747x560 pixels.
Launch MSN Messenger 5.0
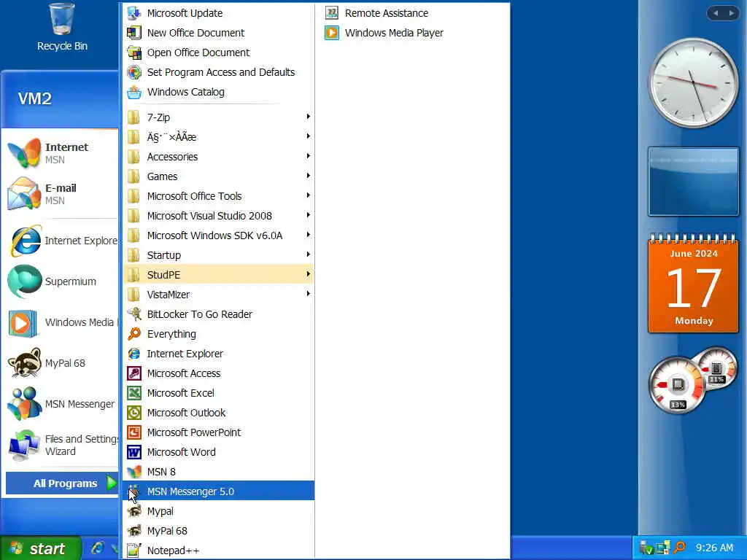click(219, 491)
